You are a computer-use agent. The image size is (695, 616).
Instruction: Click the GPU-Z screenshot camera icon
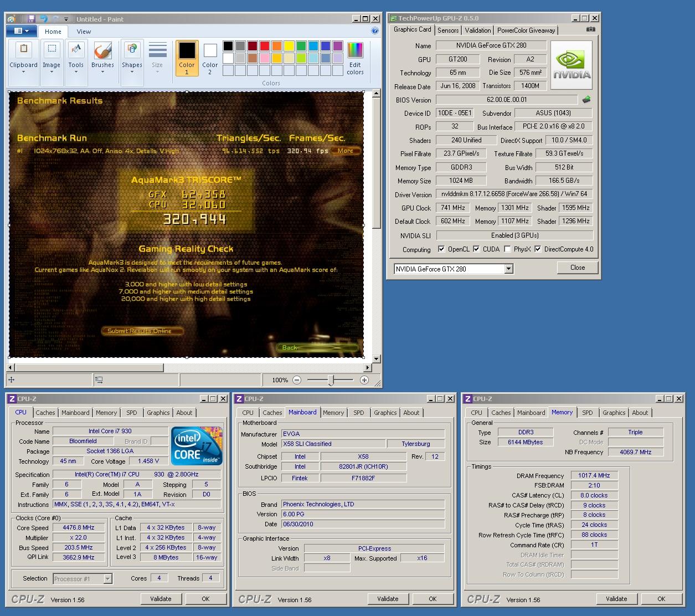[x=591, y=29]
